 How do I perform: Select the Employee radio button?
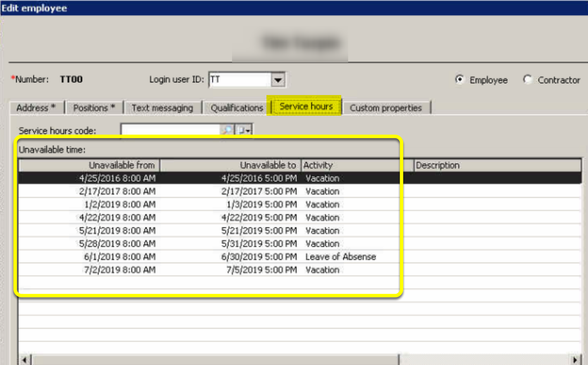460,80
